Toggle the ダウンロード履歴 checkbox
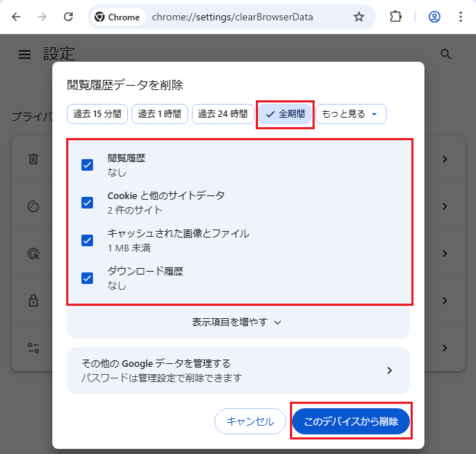This screenshot has height=454, width=476. 87,278
